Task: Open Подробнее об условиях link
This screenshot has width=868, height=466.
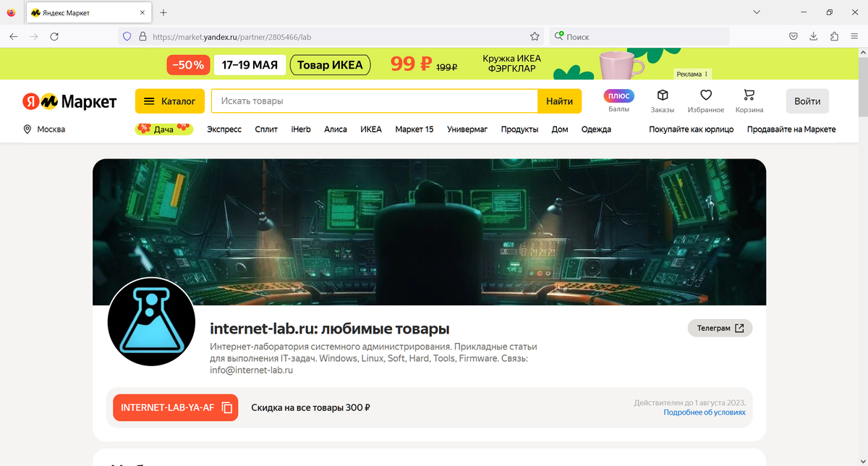Action: (x=705, y=412)
